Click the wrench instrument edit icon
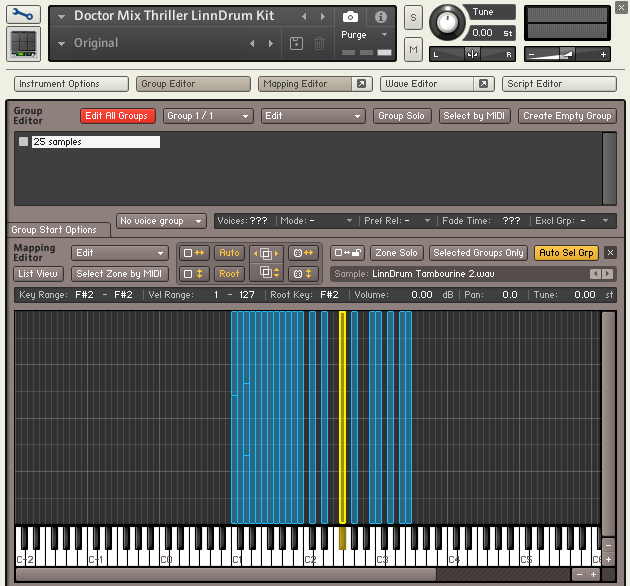 [x=24, y=16]
